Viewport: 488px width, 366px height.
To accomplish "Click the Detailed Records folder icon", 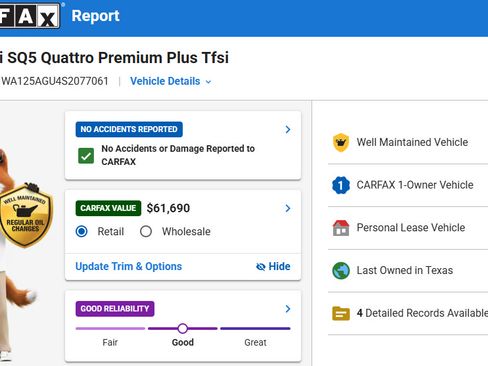I will 341,313.
